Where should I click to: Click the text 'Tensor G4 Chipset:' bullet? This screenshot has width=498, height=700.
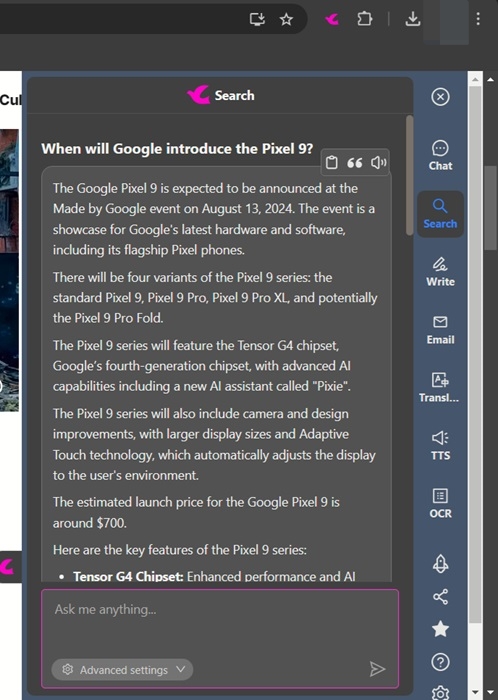(x=128, y=576)
